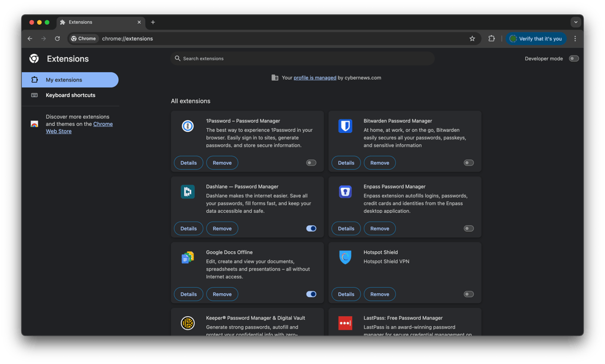Viewport: 605px width, 364px height.
Task: Open Chrome's three-dot menu
Action: 575,38
